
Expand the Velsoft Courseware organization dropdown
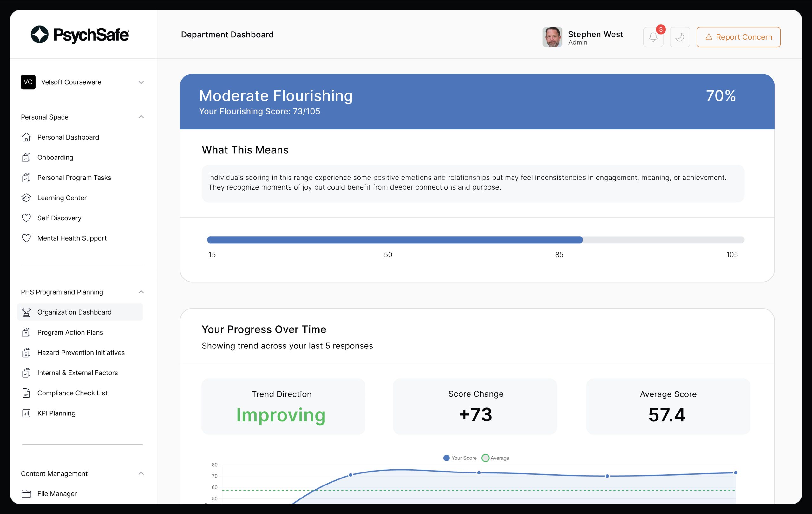tap(141, 82)
